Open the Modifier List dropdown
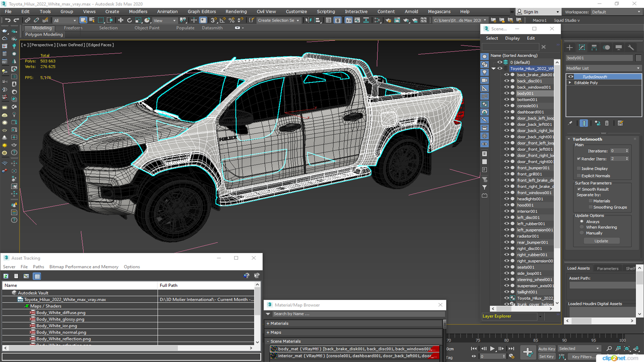The image size is (644, 362). tap(603, 68)
